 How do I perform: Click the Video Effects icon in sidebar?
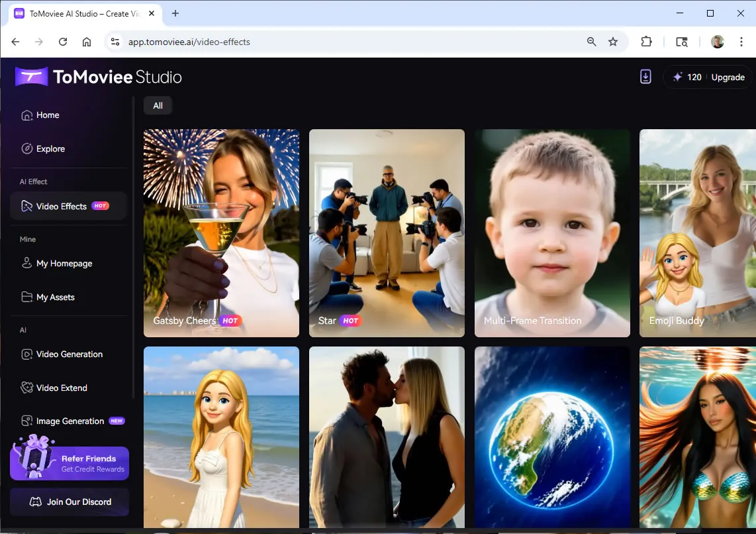click(x=26, y=206)
